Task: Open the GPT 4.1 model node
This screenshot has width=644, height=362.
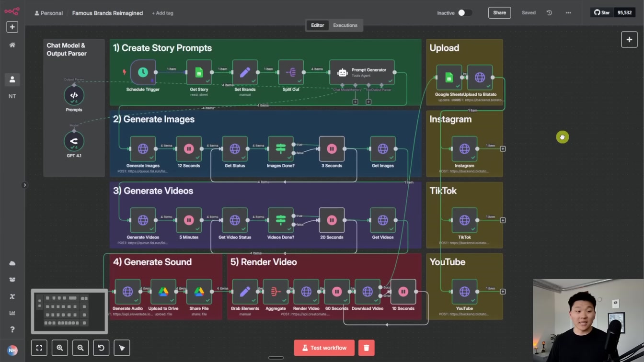Action: pyautogui.click(x=74, y=141)
